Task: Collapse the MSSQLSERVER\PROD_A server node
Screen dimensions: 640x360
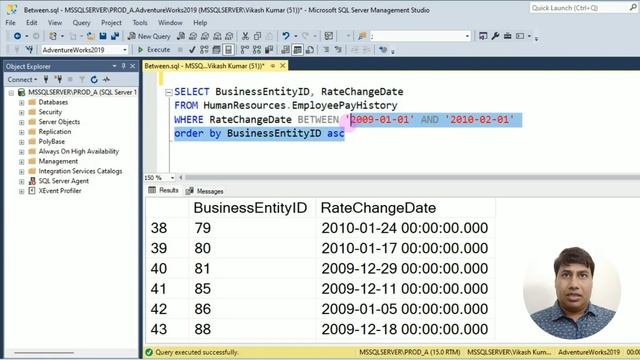Action: click(x=11, y=93)
